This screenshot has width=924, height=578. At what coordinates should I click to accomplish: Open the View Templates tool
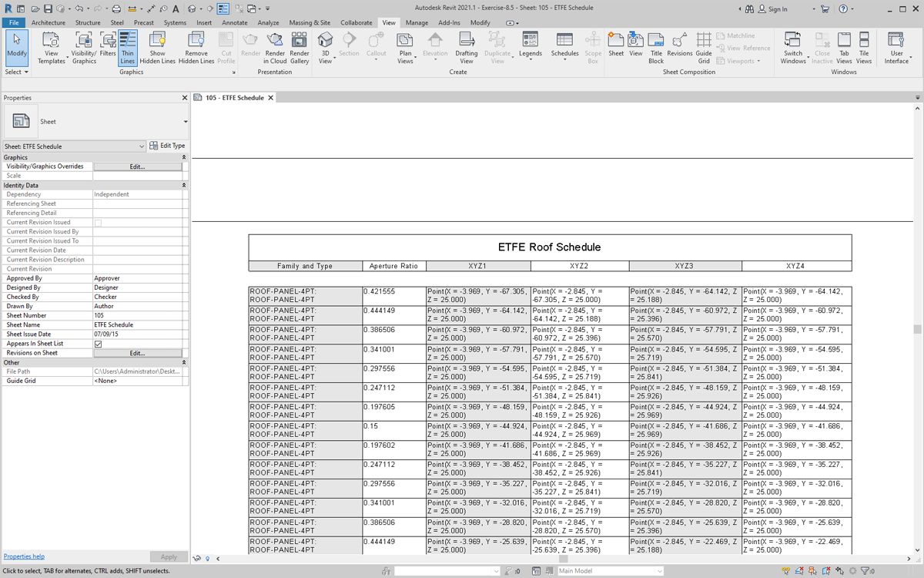52,48
